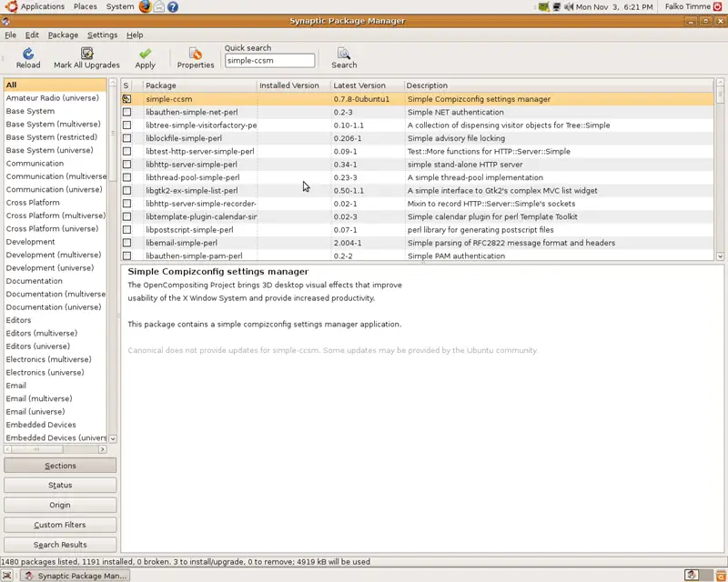
Task: Click the volume speaker icon in the tray
Action: click(x=568, y=7)
